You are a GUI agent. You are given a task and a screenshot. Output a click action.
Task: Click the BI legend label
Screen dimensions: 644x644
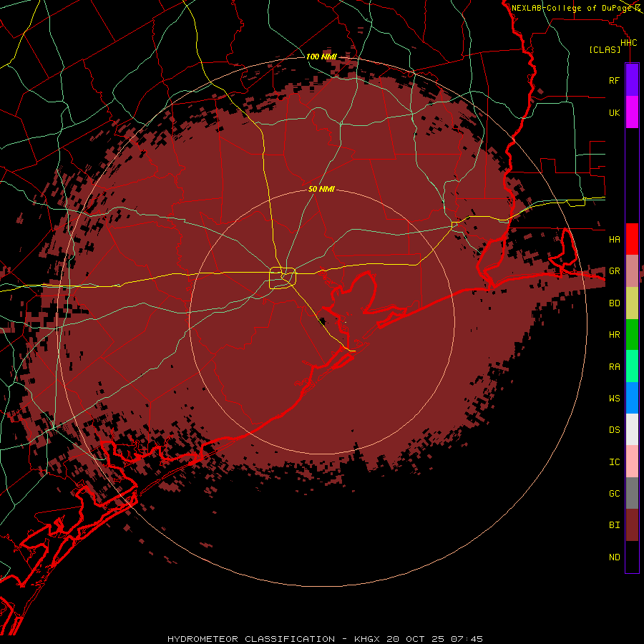tap(614, 525)
